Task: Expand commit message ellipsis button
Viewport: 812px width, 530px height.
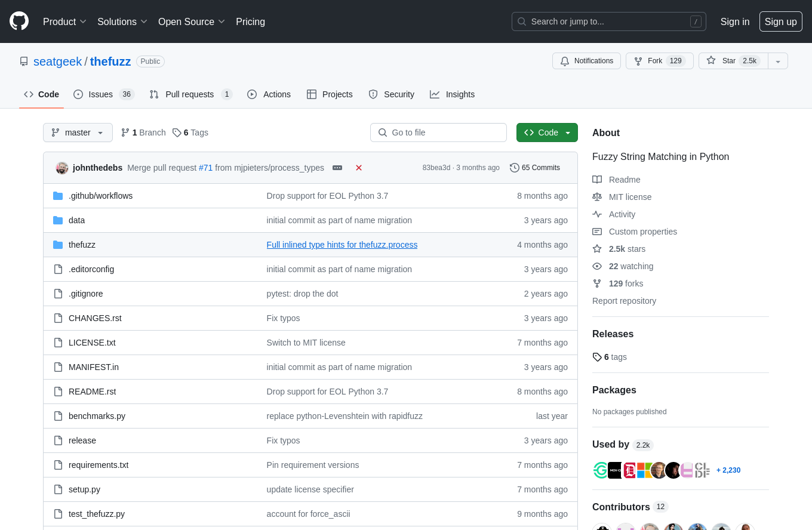Action: pos(337,168)
